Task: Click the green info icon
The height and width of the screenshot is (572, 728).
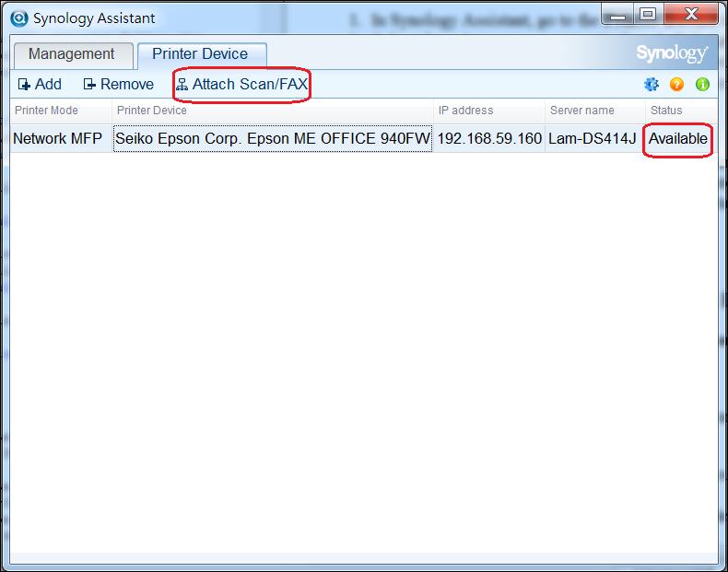Action: pyautogui.click(x=702, y=85)
